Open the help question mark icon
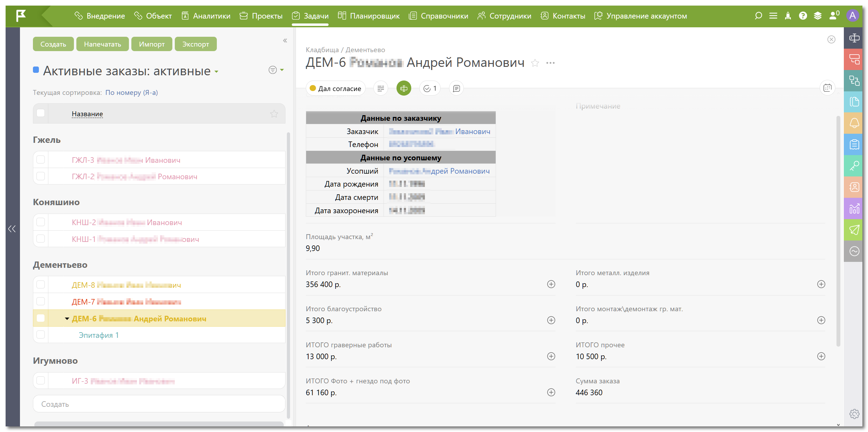Viewport: 868px width, 432px height. coord(803,16)
